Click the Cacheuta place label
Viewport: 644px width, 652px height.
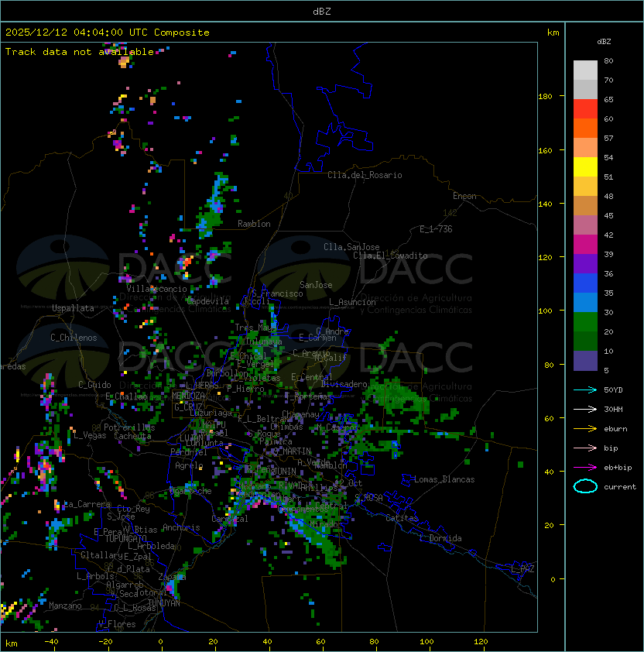(x=132, y=436)
